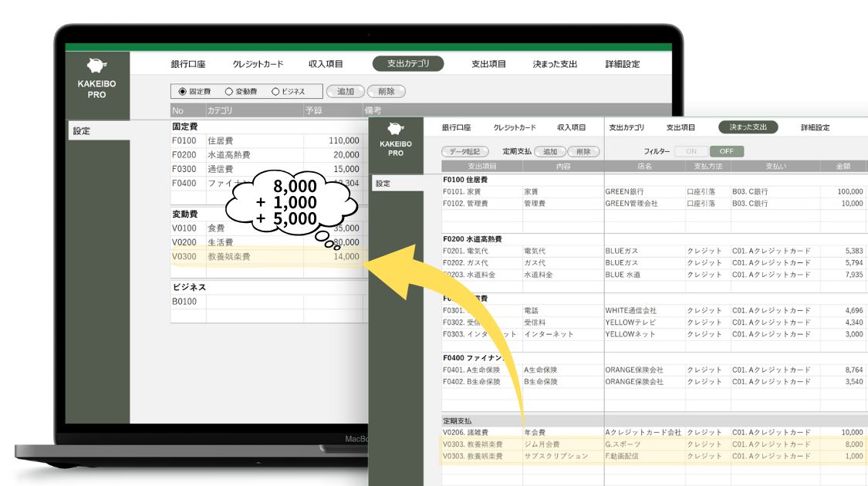Screen dimensions: 868x486
Task: Select the ジム月会費 recurring payment row
Action: 556,444
